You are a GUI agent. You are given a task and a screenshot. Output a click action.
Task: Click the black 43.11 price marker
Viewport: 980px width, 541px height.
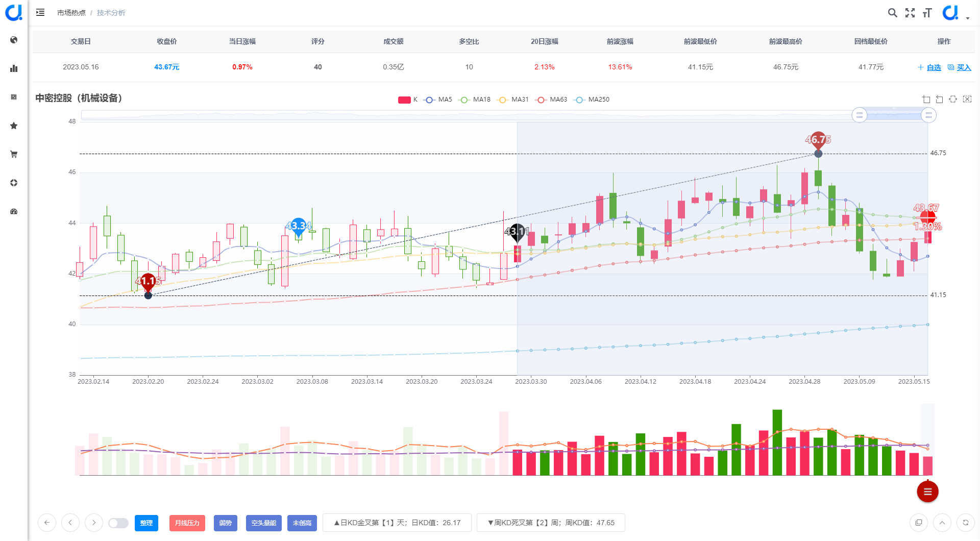(517, 232)
